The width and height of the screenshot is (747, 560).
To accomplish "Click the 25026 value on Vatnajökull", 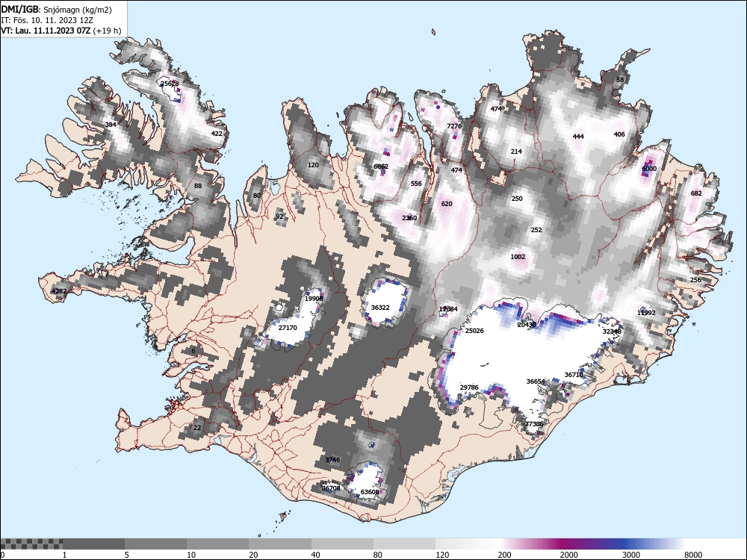I will pos(474,331).
